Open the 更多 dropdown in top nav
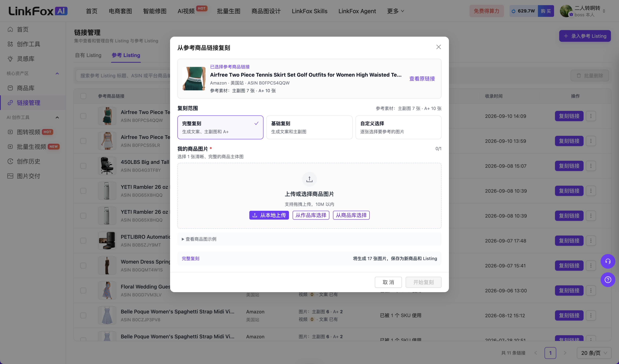619x364 pixels. pos(395,11)
